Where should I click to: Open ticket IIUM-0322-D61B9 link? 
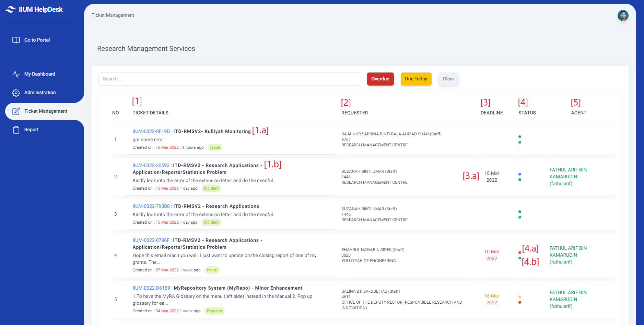151,288
